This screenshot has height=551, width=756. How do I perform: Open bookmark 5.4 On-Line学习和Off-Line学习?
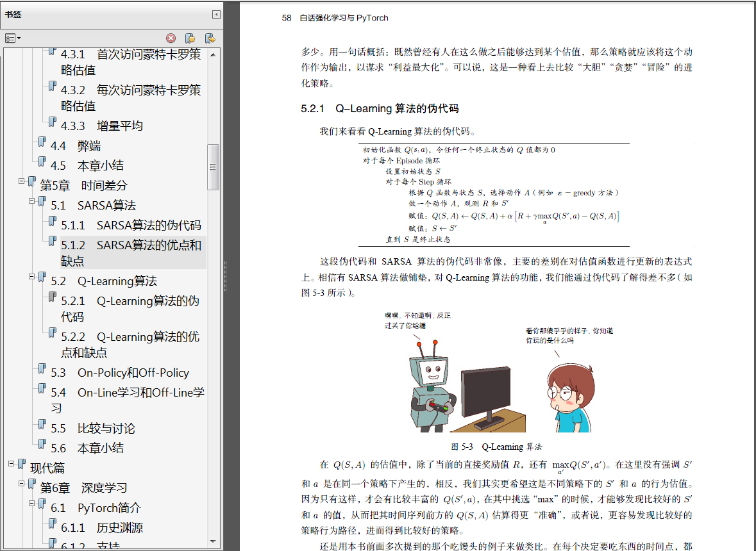[x=128, y=400]
